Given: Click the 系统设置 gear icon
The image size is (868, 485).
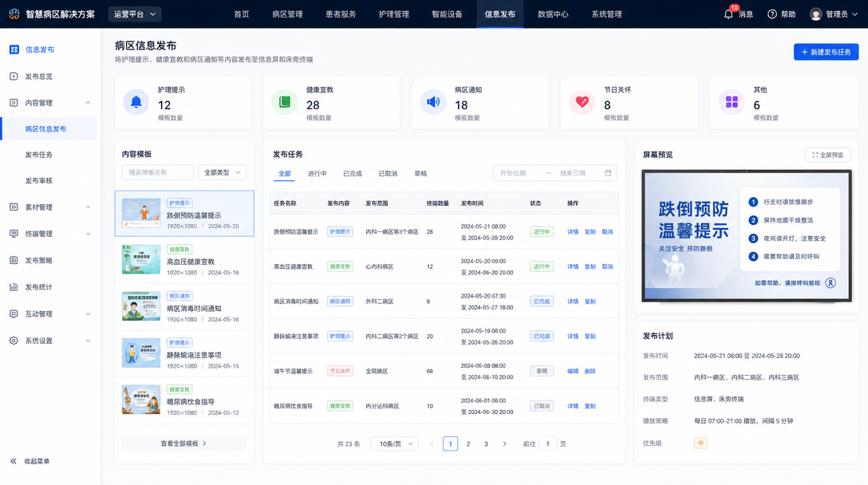Looking at the screenshot, I should pos(14,341).
